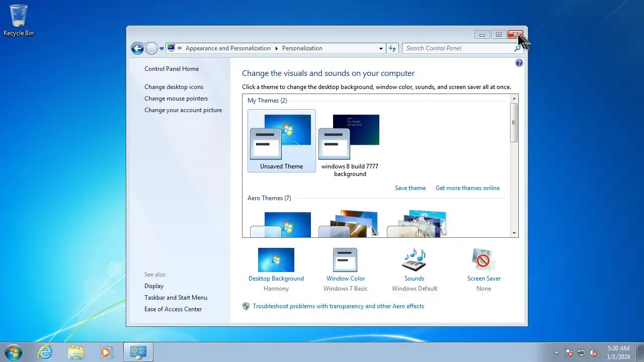644x362 pixels.
Task: Open the Recycle Bin desktop icon
Action: coord(19,21)
